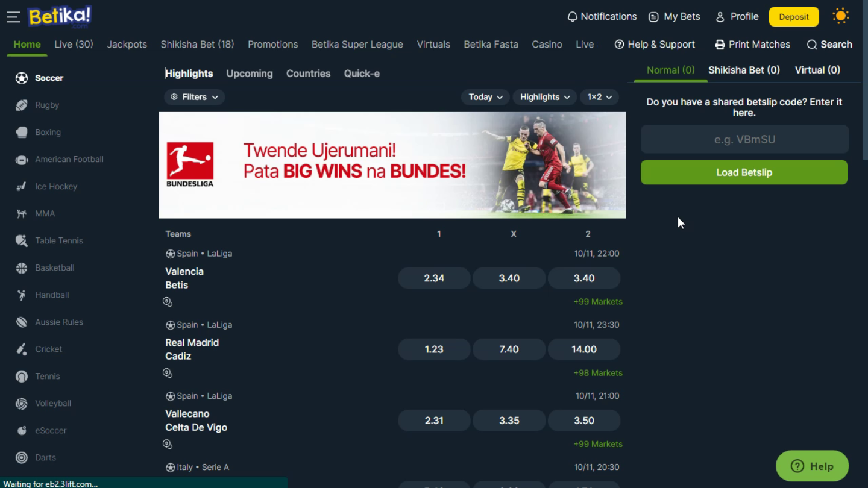Image resolution: width=868 pixels, height=488 pixels.
Task: Open the Search magnifier in header
Action: (812, 45)
